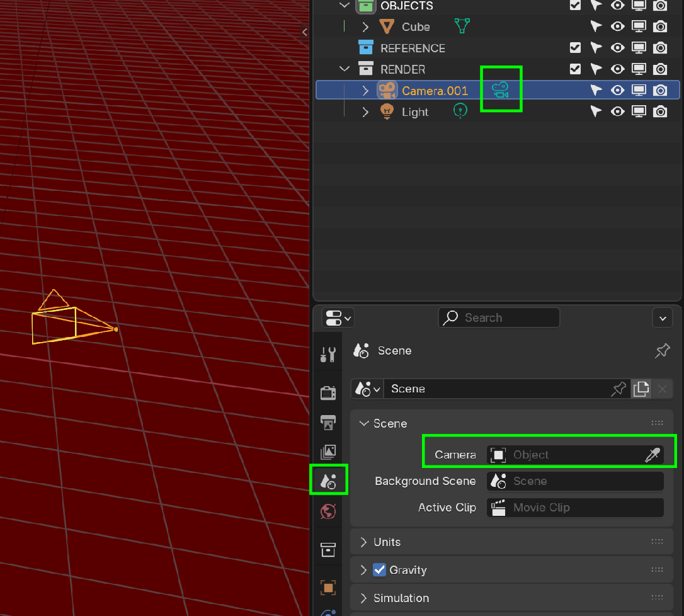The height and width of the screenshot is (616, 684).
Task: Open the World properties tab
Action: coord(328,511)
